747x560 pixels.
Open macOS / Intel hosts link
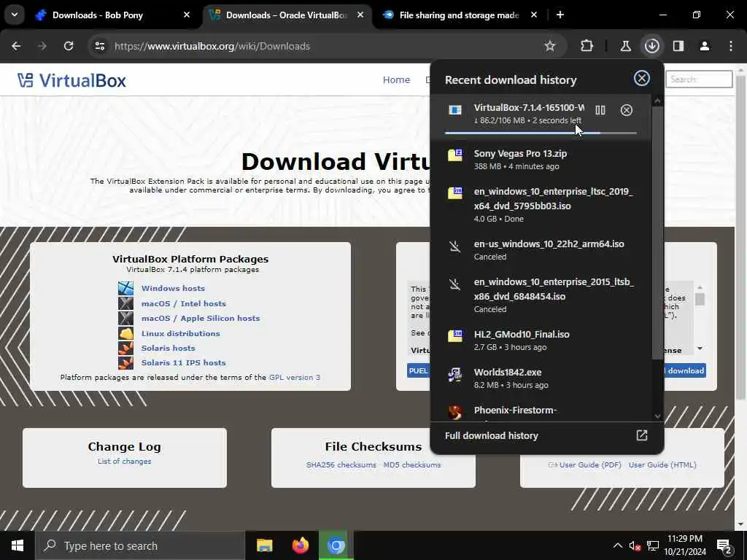(x=183, y=303)
